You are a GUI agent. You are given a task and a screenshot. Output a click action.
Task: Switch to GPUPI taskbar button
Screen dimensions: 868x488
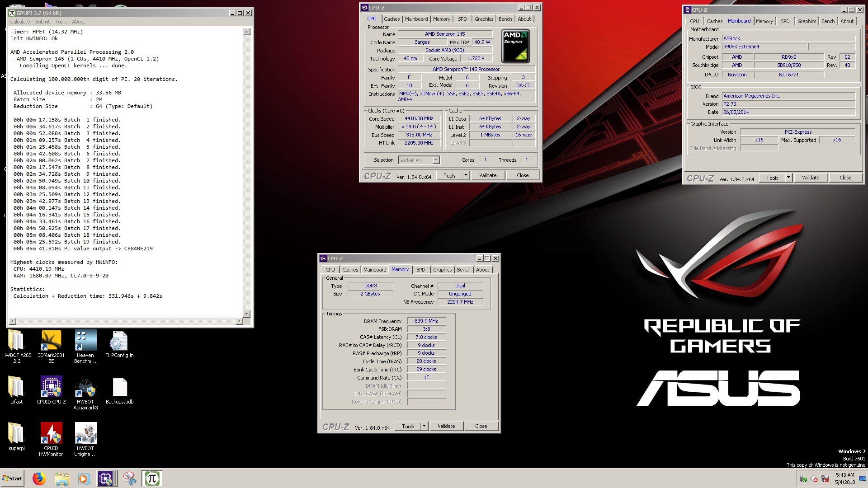tap(152, 479)
